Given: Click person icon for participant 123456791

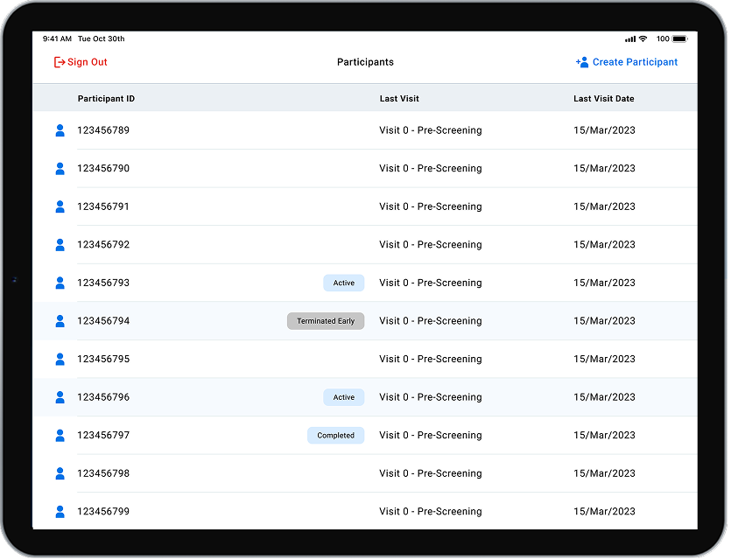Looking at the screenshot, I should [x=60, y=207].
